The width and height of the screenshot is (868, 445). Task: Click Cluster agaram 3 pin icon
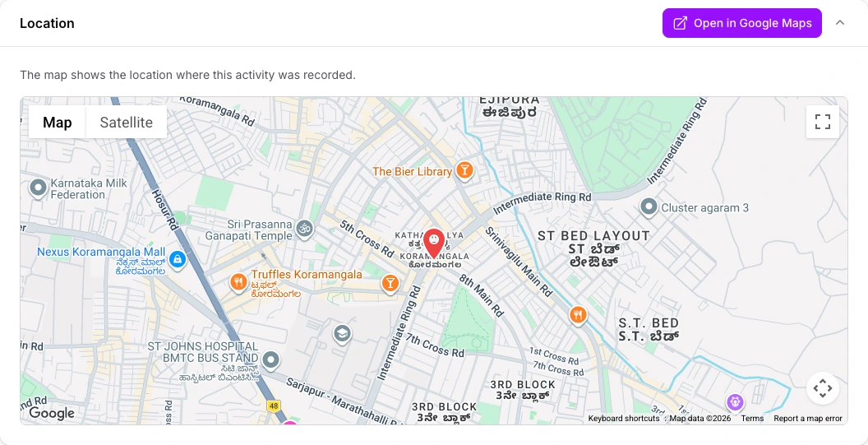point(649,207)
